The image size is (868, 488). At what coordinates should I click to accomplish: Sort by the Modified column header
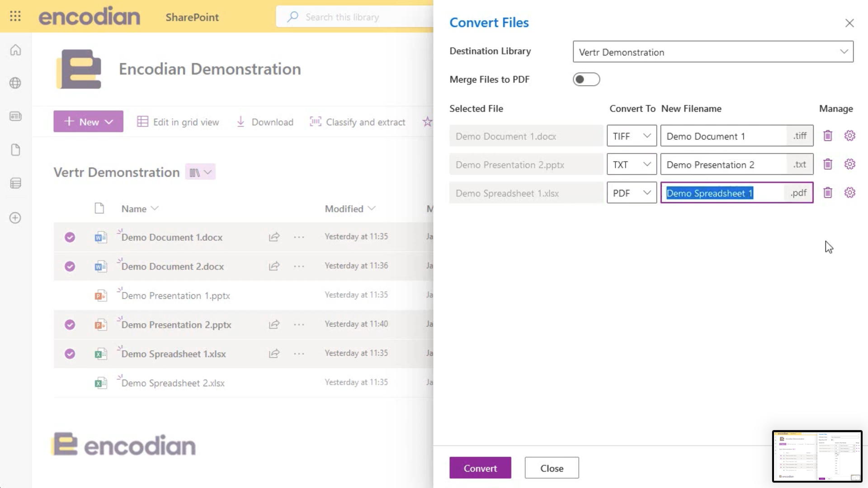pyautogui.click(x=350, y=209)
